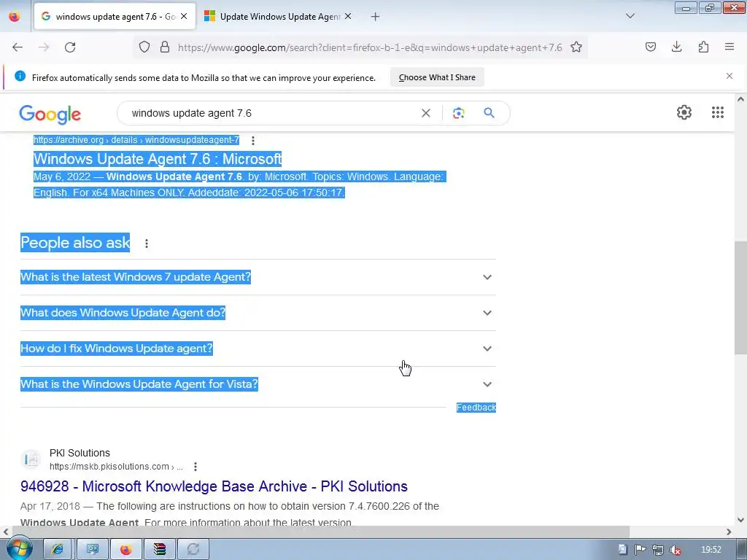
Task: Close the Google search tab
Action: pos(184,16)
